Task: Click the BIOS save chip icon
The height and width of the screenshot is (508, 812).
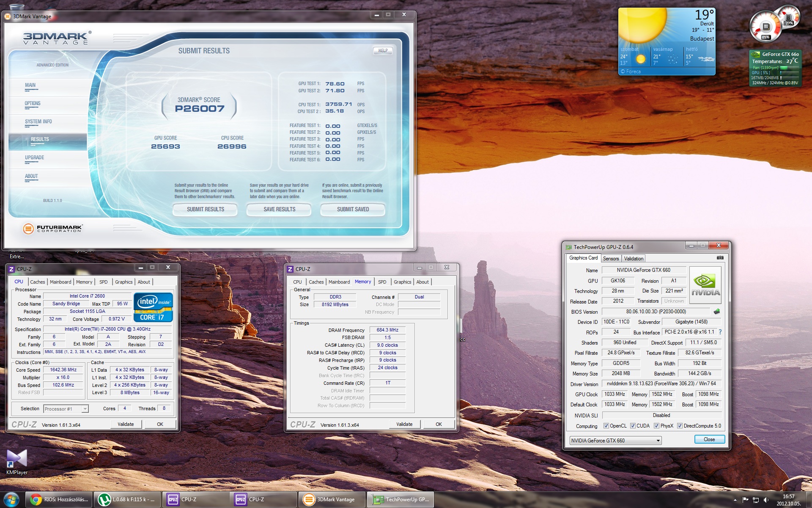Action: coord(717,312)
